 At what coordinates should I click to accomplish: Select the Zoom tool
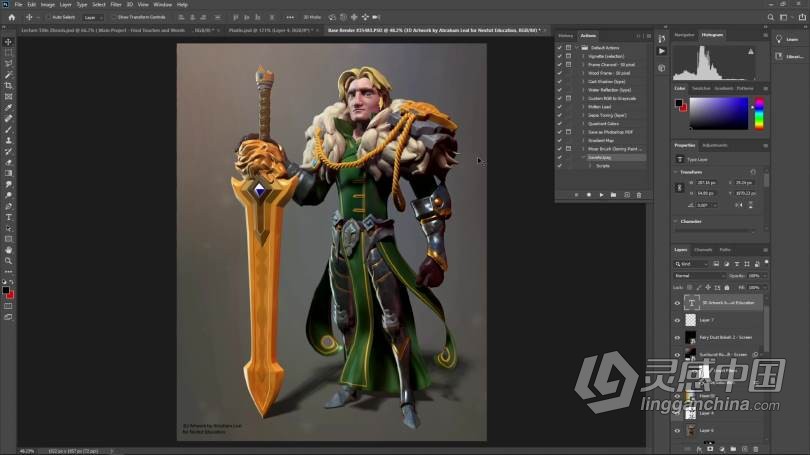click(8, 261)
